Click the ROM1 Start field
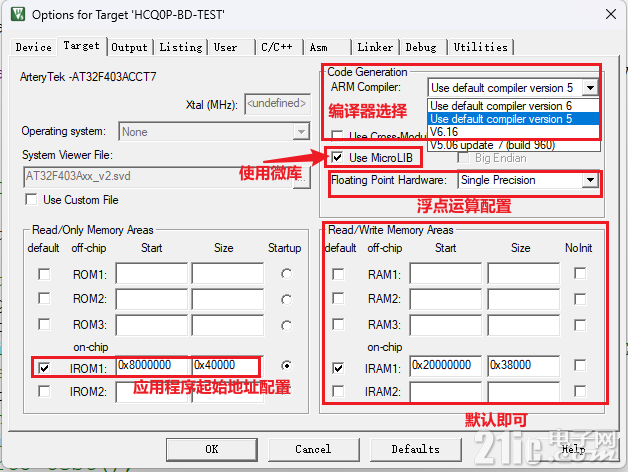The width and height of the screenshot is (628, 472). click(x=151, y=274)
